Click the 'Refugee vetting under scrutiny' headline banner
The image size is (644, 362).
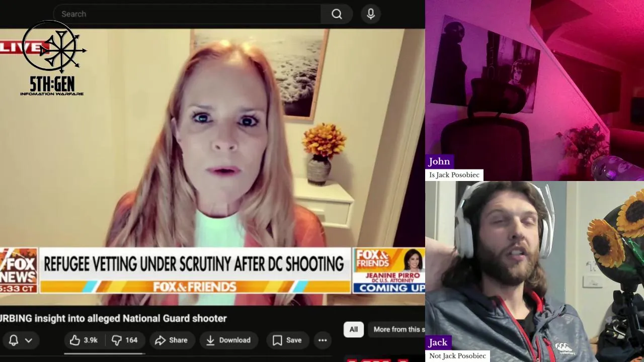(194, 264)
